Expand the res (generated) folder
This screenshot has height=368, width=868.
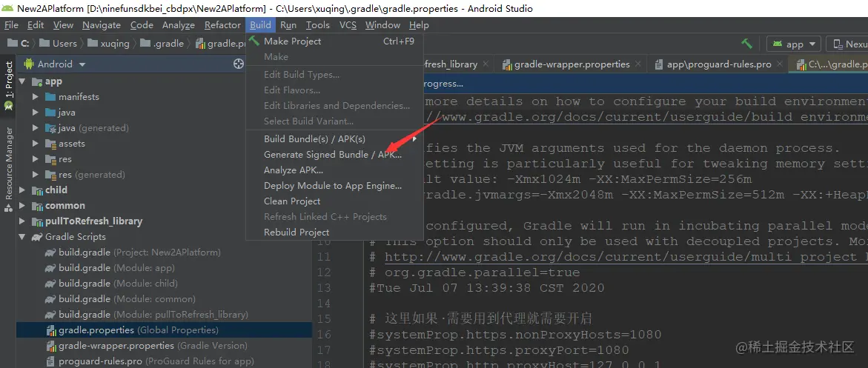[36, 174]
